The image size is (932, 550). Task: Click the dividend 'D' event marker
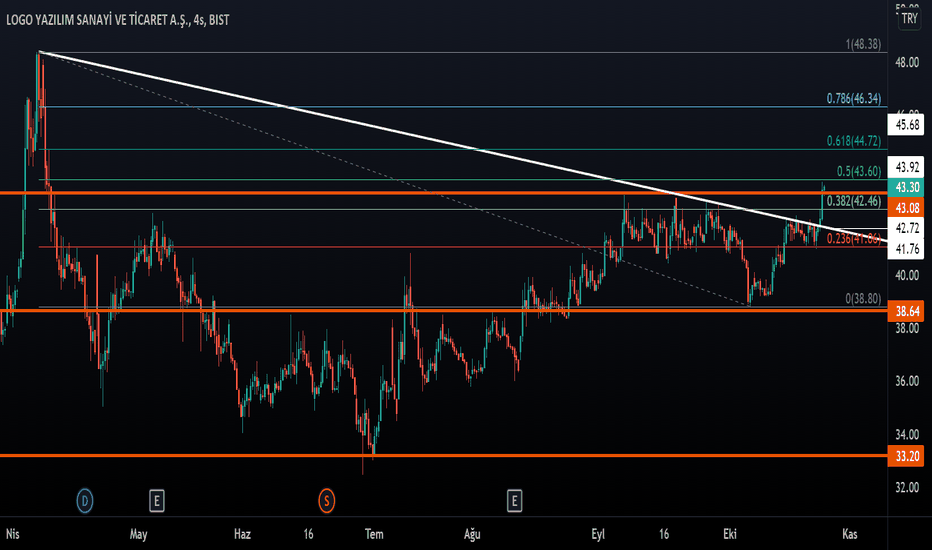tap(84, 501)
